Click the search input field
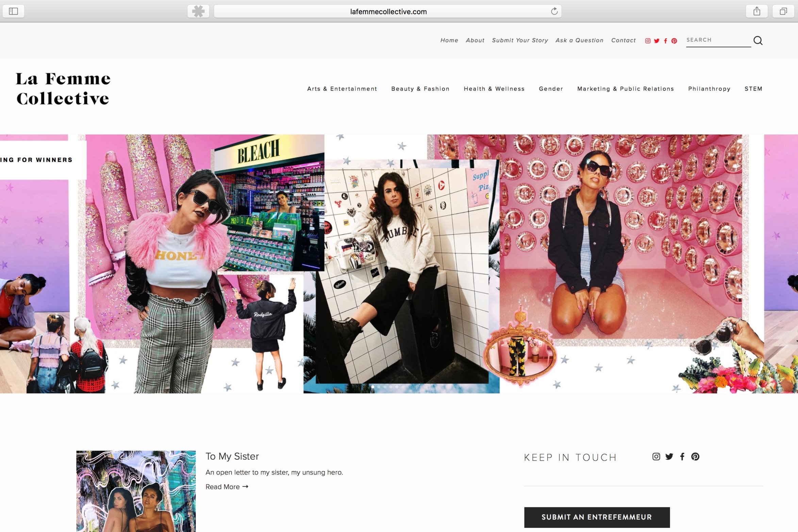 click(719, 40)
